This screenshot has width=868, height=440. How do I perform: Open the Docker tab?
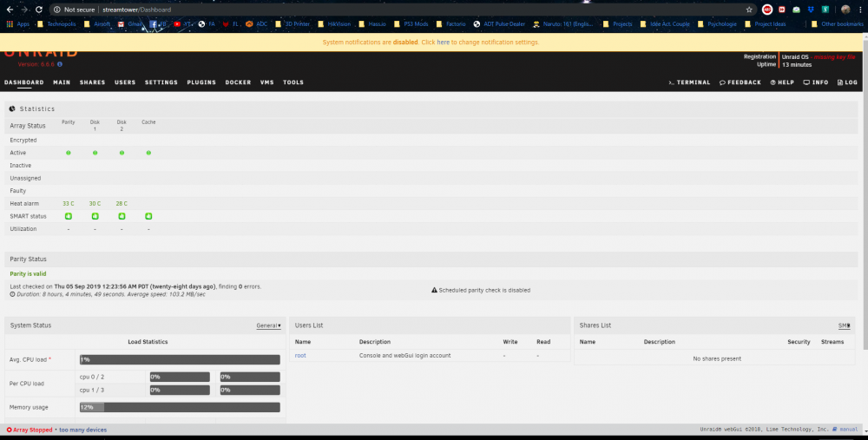click(238, 82)
